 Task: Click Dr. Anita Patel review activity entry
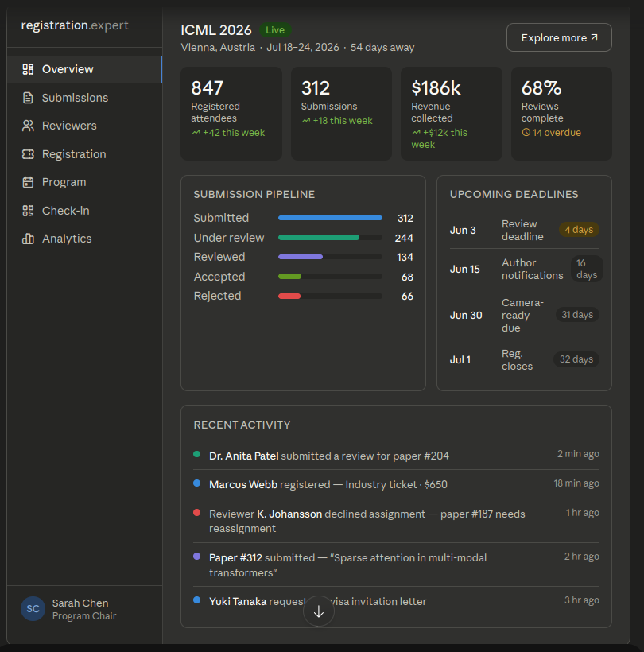click(x=396, y=456)
